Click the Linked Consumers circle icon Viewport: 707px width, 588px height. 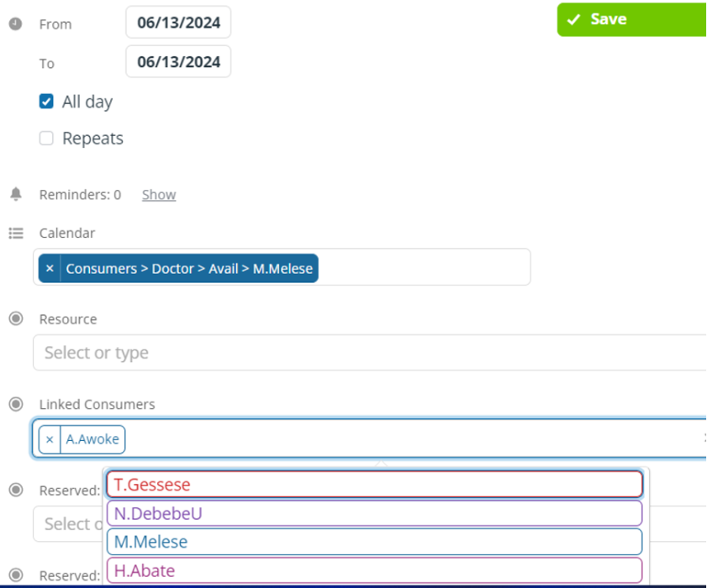click(16, 404)
